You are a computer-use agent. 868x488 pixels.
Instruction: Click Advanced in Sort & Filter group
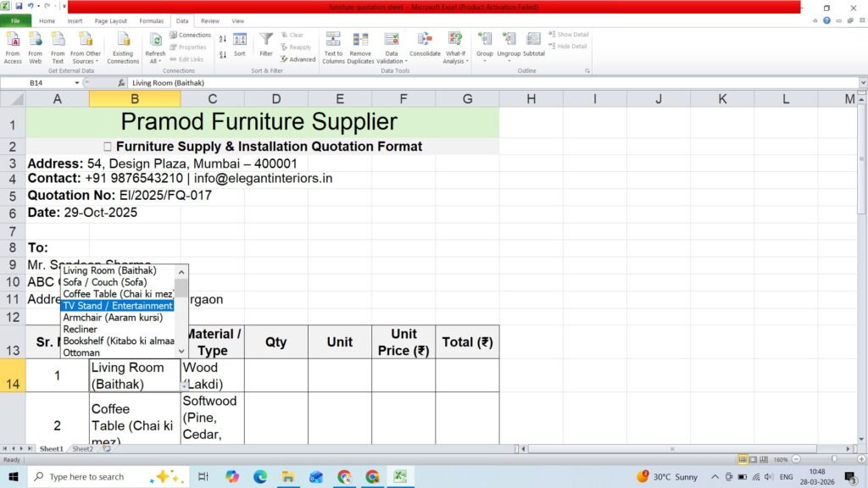(x=298, y=59)
